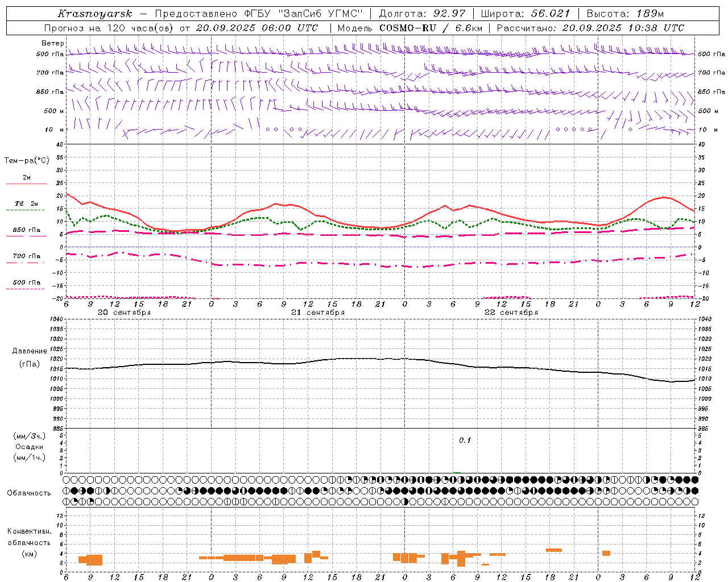
Task: Click the "Облачность" cloud cover label
Action: click(x=29, y=493)
